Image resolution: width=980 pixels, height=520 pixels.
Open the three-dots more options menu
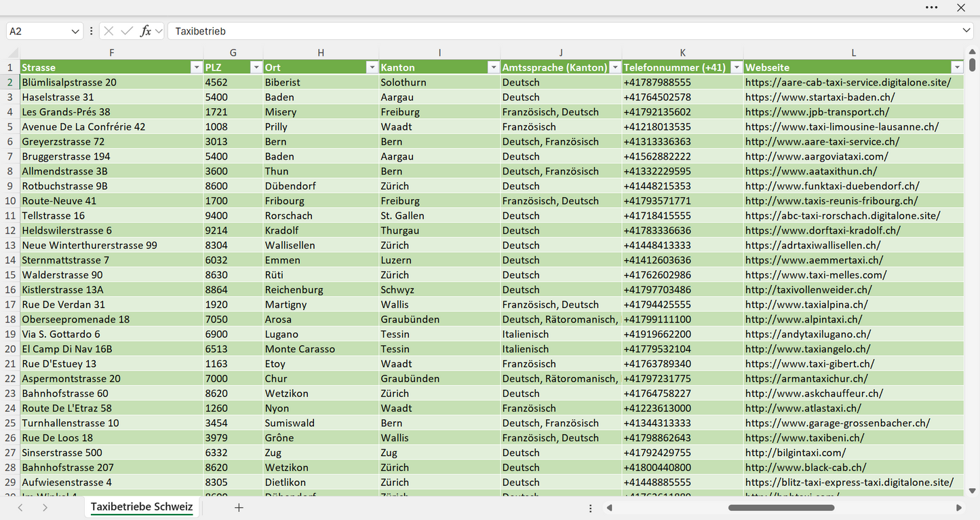pos(931,7)
